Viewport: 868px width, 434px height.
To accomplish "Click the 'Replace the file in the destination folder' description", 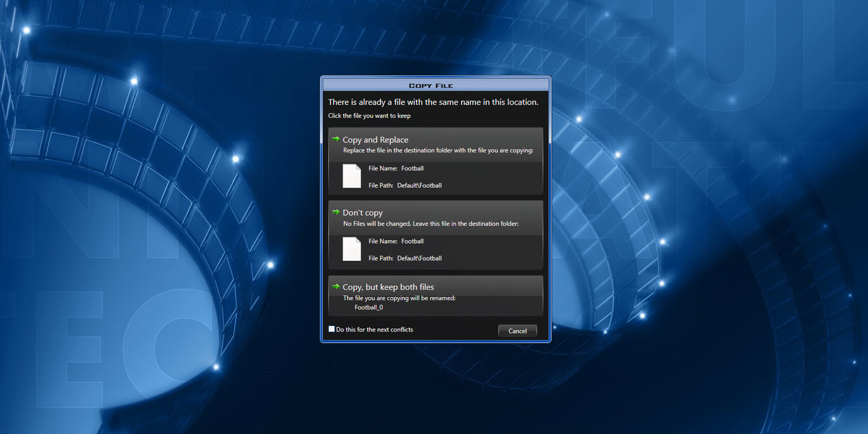I will (438, 150).
